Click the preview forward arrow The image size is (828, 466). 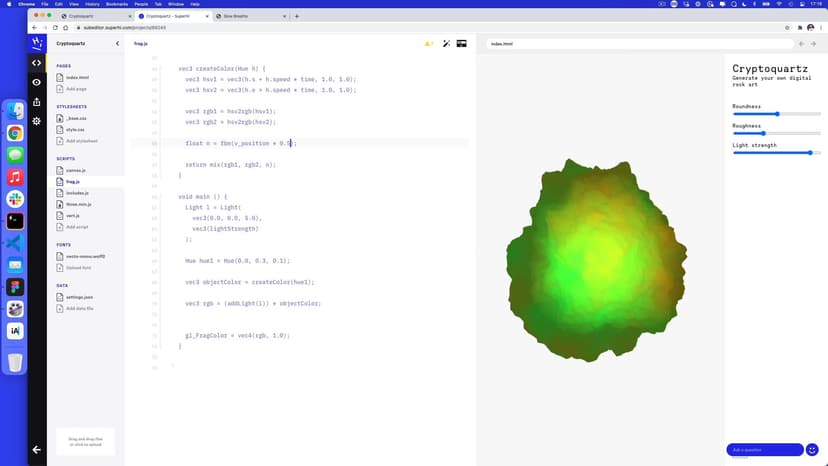pyautogui.click(x=816, y=44)
